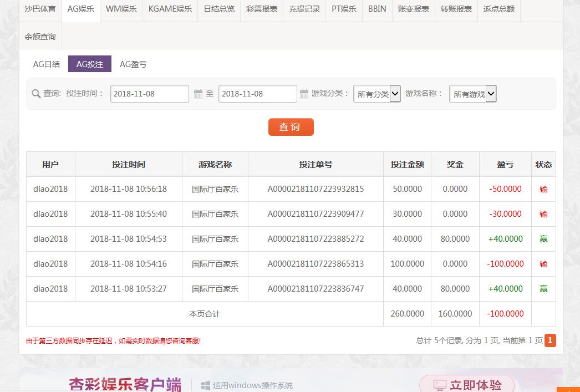Select order number A00002181107223909477

pos(316,214)
